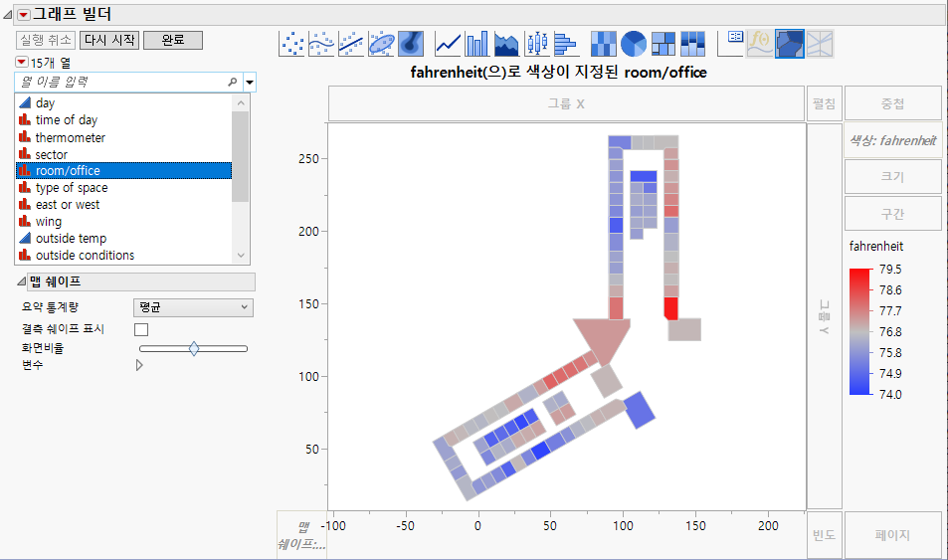Collapse the 맵 쉐이프 panel section
The width and height of the screenshot is (948, 560).
tap(21, 281)
